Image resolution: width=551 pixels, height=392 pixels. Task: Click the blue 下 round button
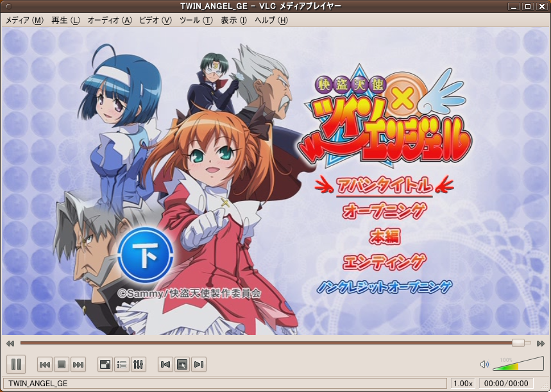[x=145, y=255]
